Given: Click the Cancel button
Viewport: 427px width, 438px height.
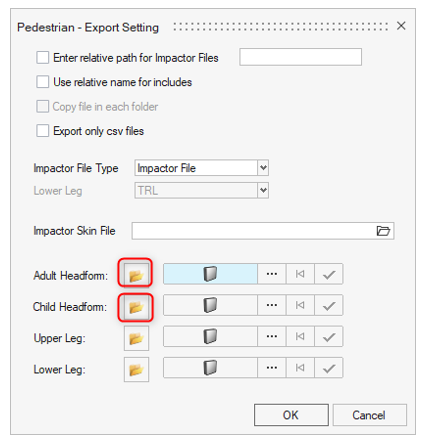Looking at the screenshot, I should (x=369, y=415).
